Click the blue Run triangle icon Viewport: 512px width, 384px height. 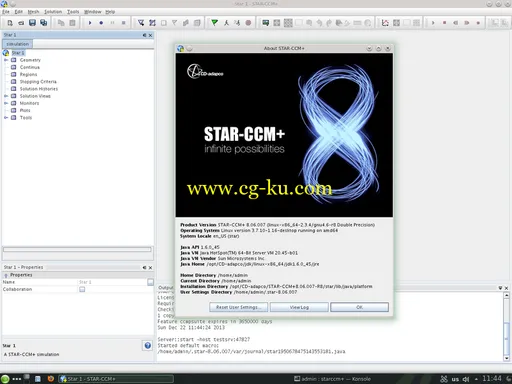point(90,23)
